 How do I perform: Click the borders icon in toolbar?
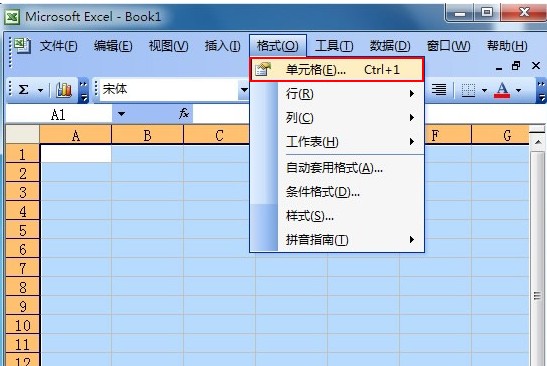pos(468,90)
